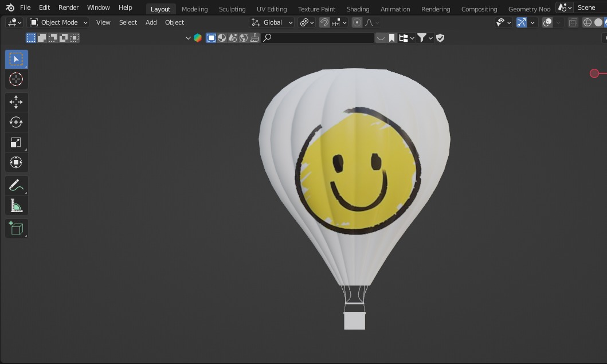Select the Scale tool
Viewport: 607px width, 364px height.
(16, 143)
